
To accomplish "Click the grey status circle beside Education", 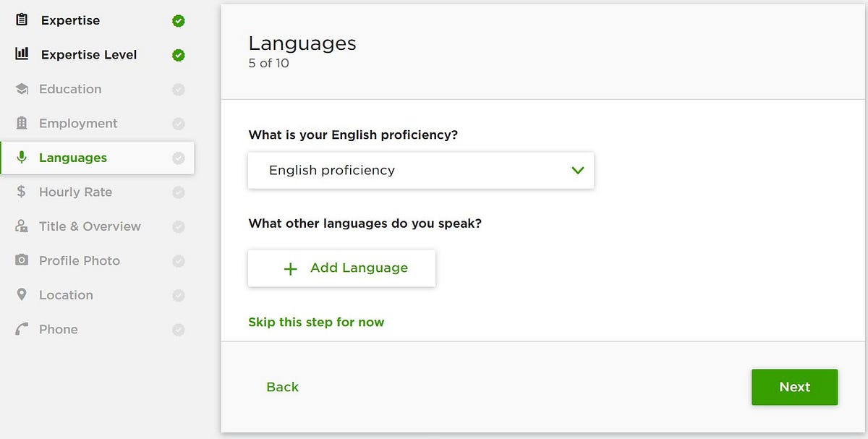I will [x=179, y=90].
